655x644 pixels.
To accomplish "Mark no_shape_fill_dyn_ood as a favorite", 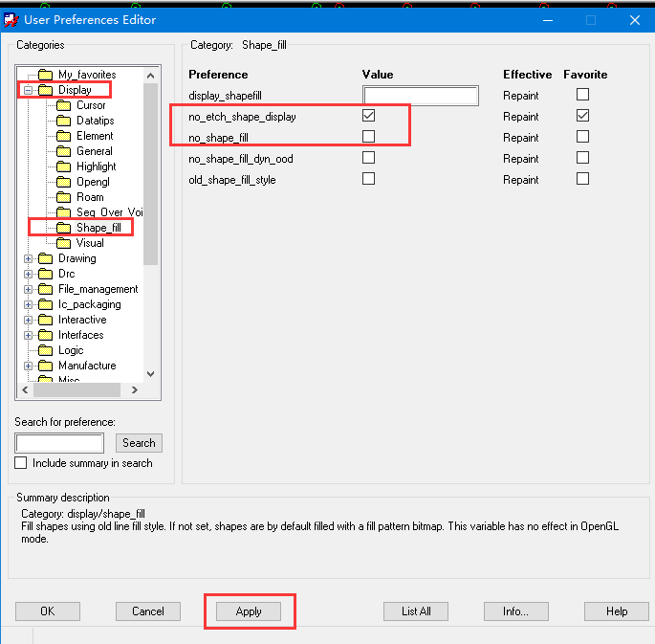I will coord(582,158).
